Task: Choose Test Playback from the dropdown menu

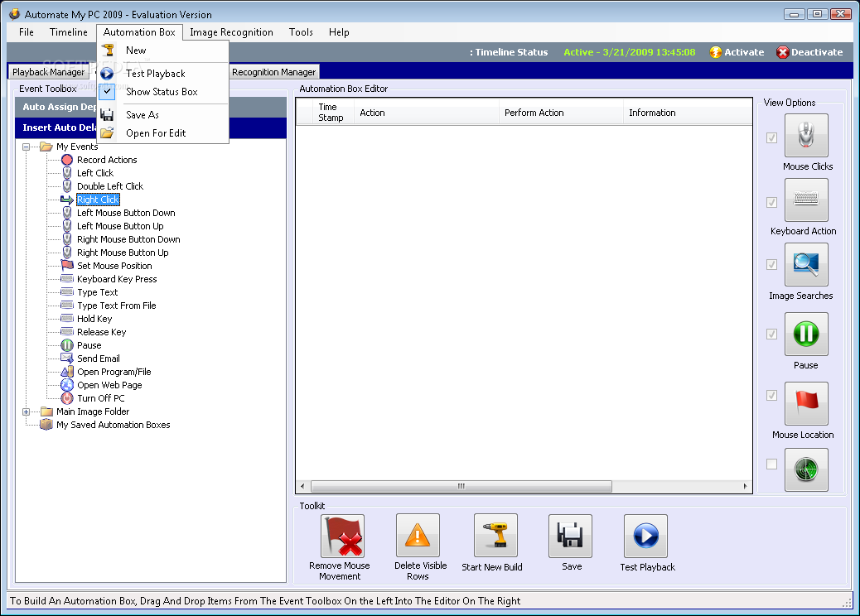Action: (163, 74)
